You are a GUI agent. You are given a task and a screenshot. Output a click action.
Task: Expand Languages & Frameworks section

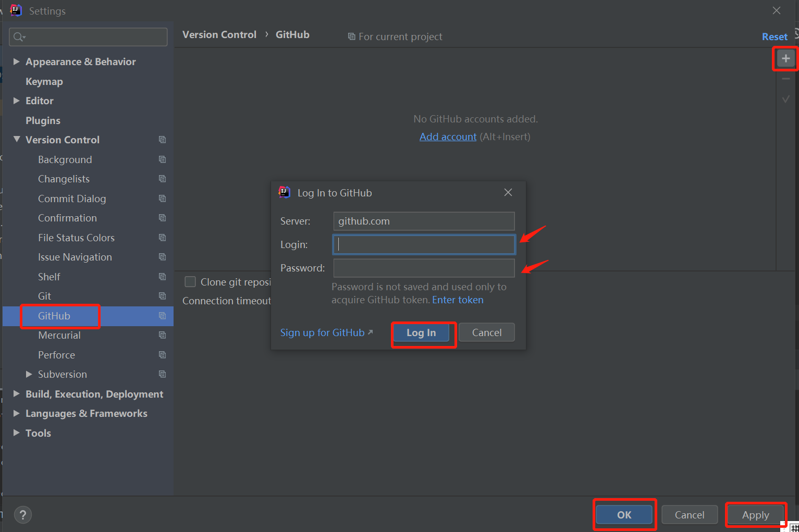16,413
